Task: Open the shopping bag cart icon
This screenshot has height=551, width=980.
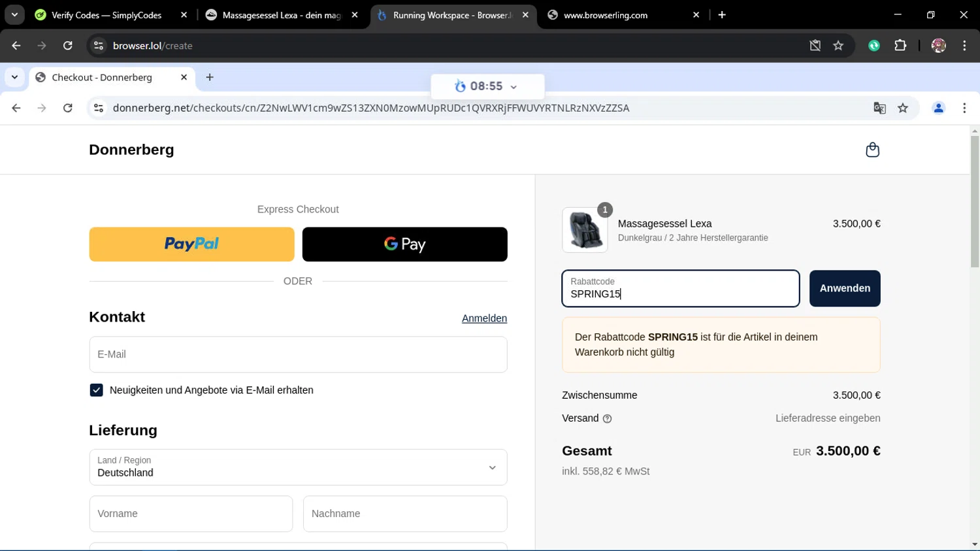Action: click(872, 150)
